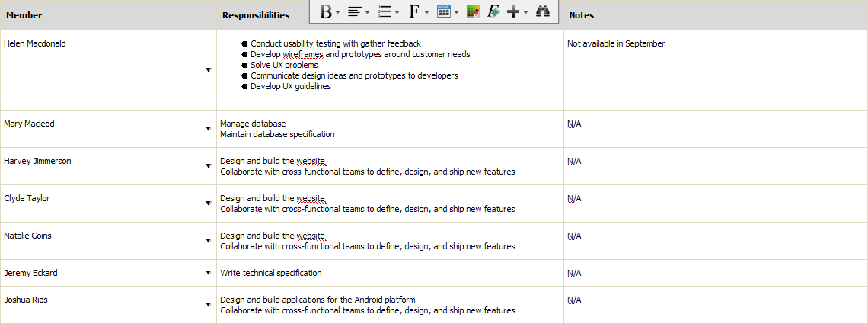This screenshot has width=868, height=324.
Task: Click the list formatting icon
Action: click(x=385, y=11)
